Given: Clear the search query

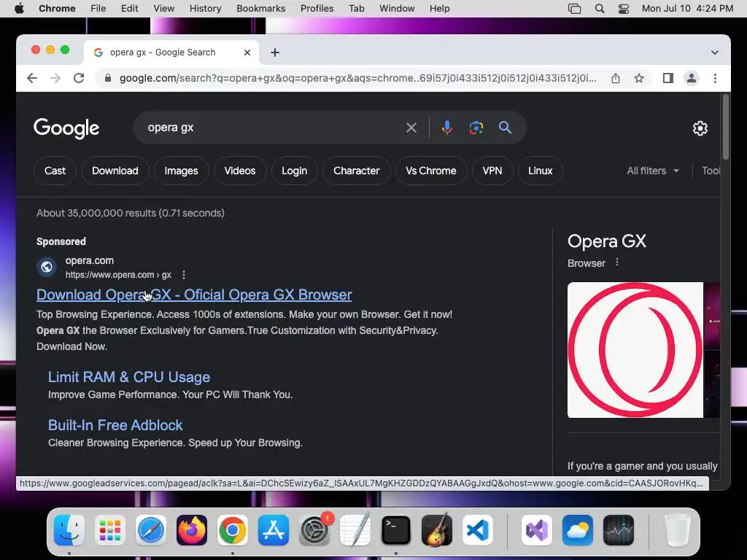Looking at the screenshot, I should point(411,128).
